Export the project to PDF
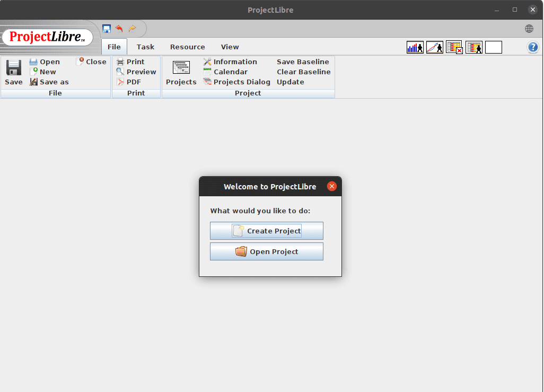 point(129,82)
